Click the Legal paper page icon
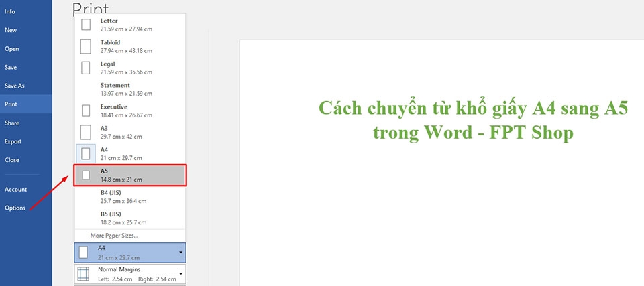644x286 pixels. (x=86, y=68)
